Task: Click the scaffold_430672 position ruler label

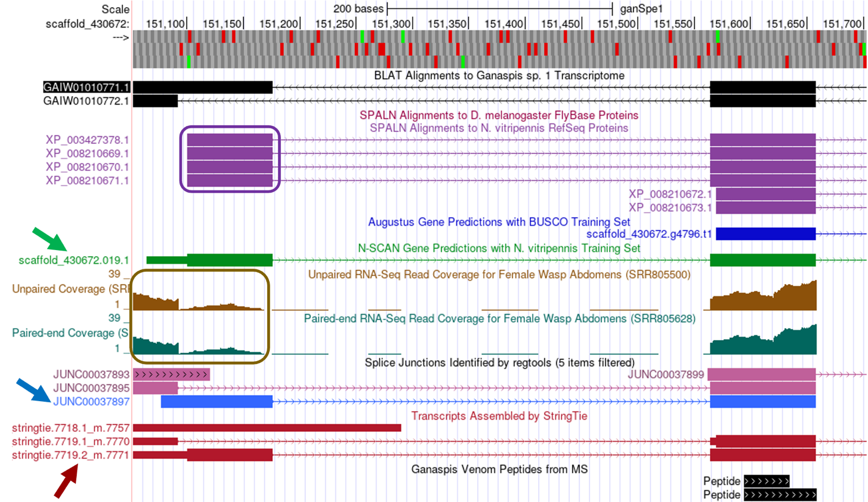Action: 88,24
